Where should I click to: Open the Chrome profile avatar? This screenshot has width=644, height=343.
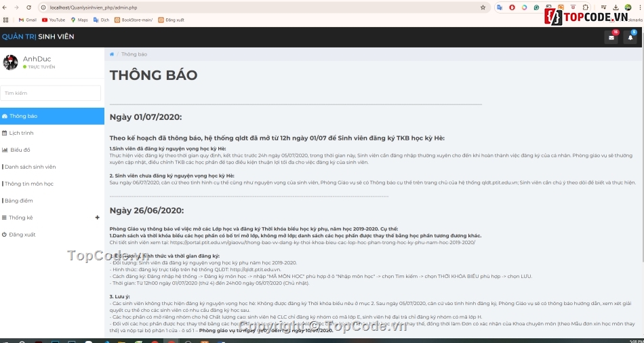[628, 7]
